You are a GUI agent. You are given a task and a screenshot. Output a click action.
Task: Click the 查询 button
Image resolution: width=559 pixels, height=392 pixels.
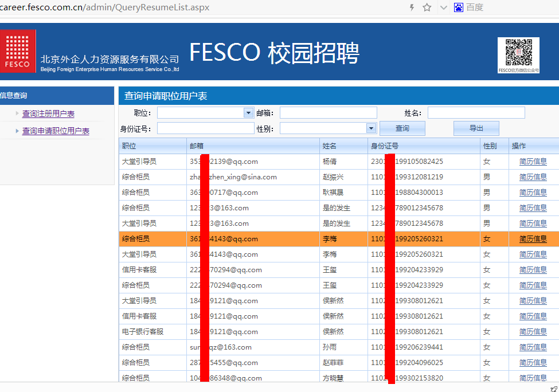click(x=402, y=128)
